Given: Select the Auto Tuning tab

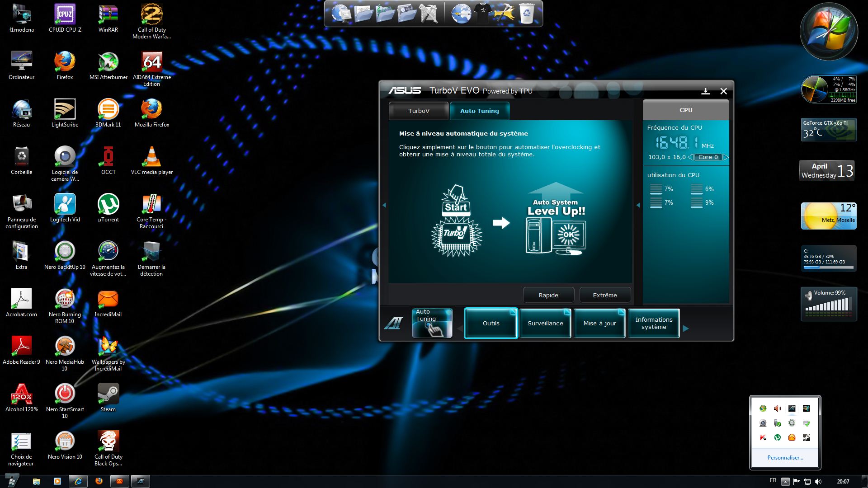Looking at the screenshot, I should tap(479, 111).
